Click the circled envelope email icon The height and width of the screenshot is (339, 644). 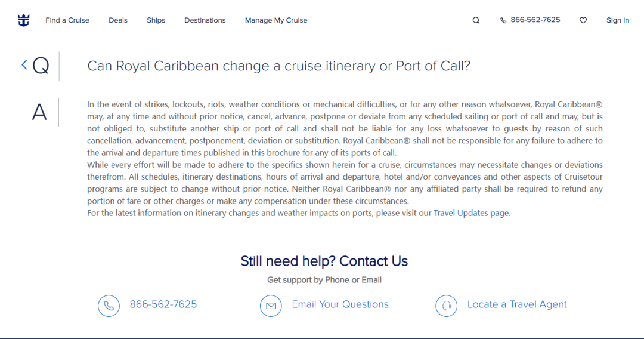coord(271,306)
